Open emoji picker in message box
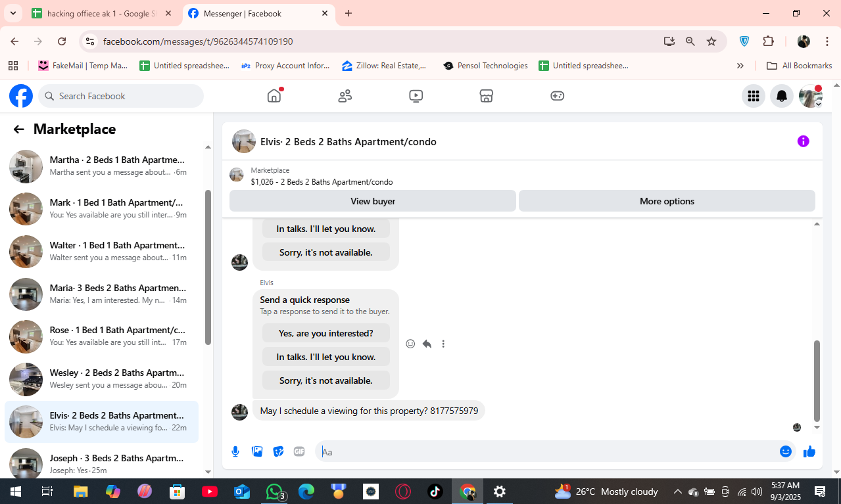The height and width of the screenshot is (504, 841). [x=785, y=451]
